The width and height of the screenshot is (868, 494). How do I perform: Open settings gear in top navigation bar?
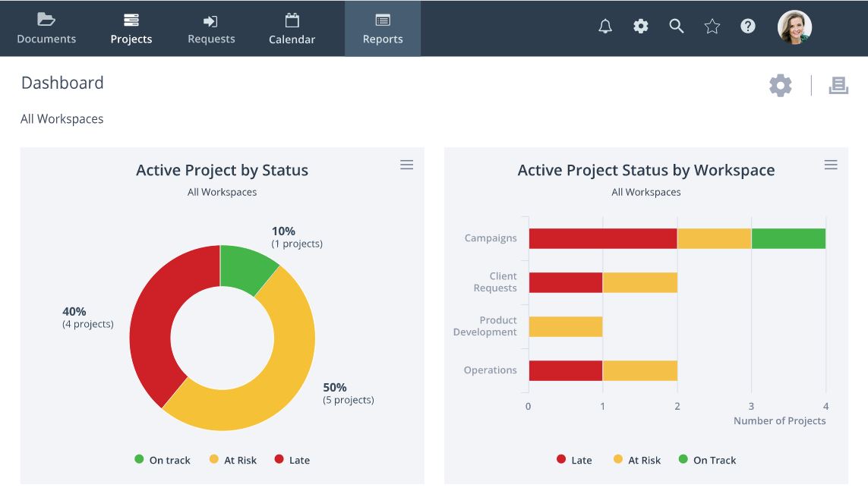(641, 27)
